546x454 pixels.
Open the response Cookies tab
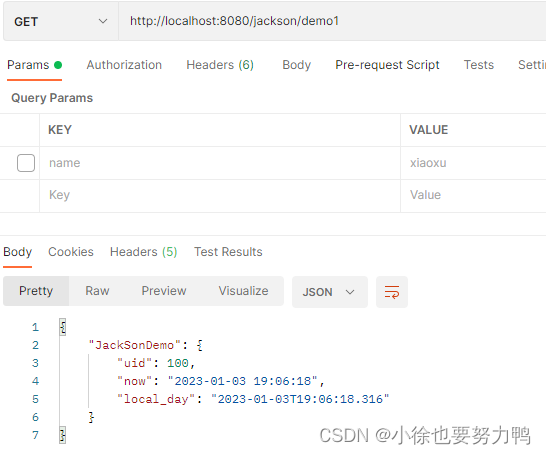point(71,252)
